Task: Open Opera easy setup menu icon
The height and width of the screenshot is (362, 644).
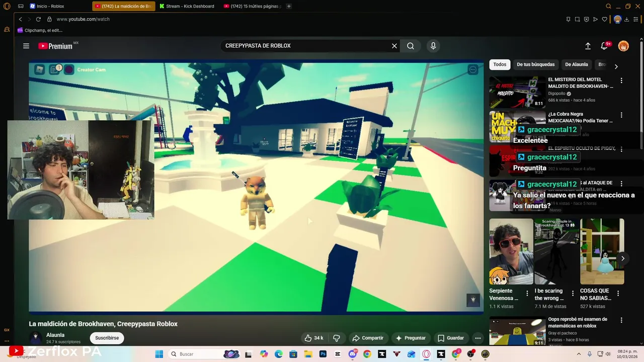Action: pyautogui.click(x=635, y=19)
